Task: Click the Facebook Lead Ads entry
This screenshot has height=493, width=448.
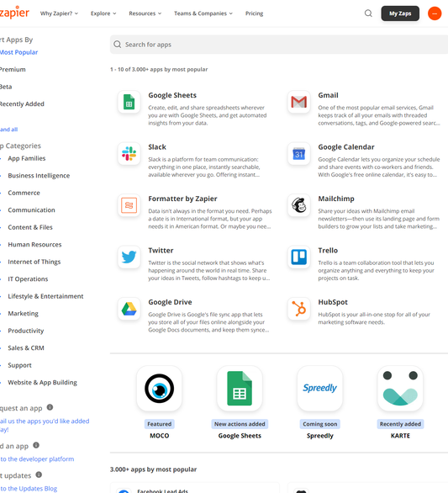Action: [194, 489]
